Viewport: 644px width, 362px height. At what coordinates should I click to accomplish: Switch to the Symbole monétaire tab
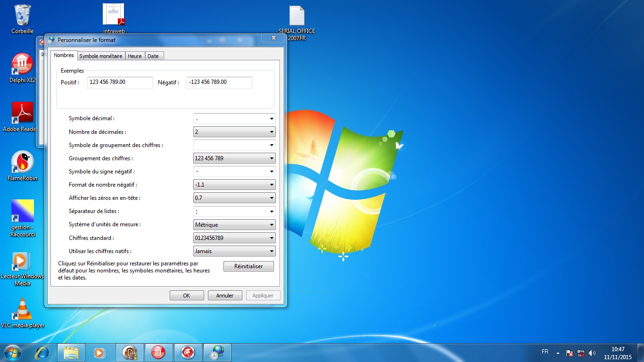pyautogui.click(x=101, y=56)
